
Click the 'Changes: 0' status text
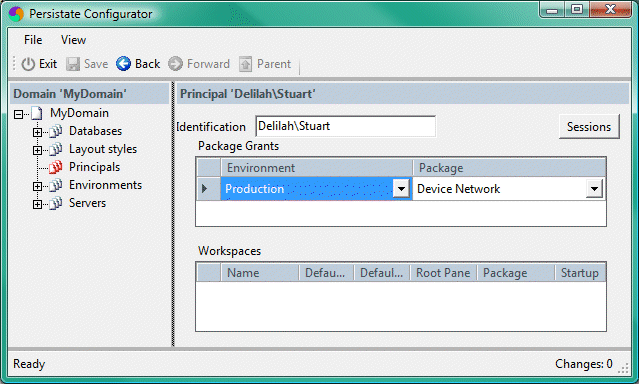click(584, 364)
